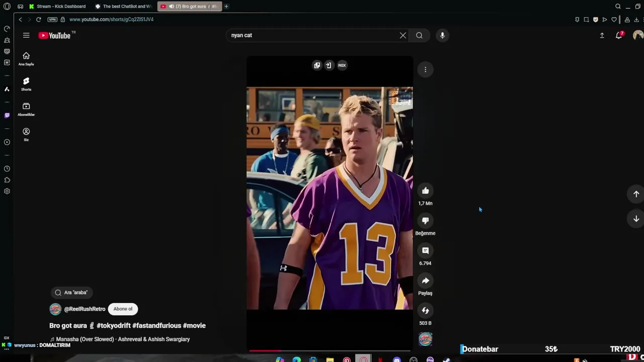Open the browser downloads icon
644x362 pixels.
[x=636, y=20]
